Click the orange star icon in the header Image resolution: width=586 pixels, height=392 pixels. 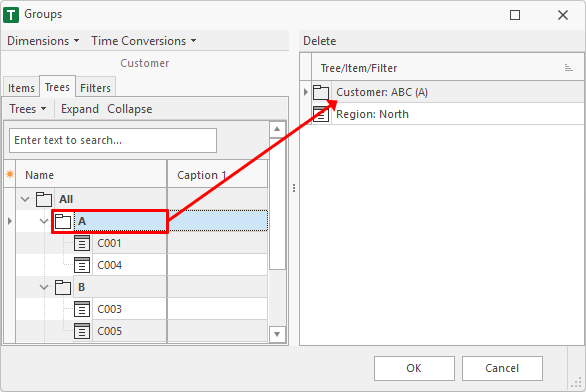[10, 174]
